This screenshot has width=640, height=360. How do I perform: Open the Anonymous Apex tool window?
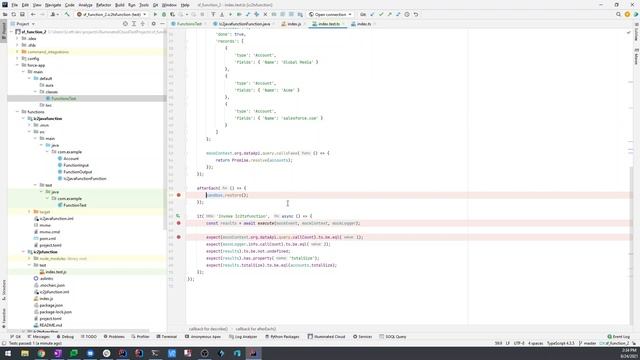click(203, 337)
